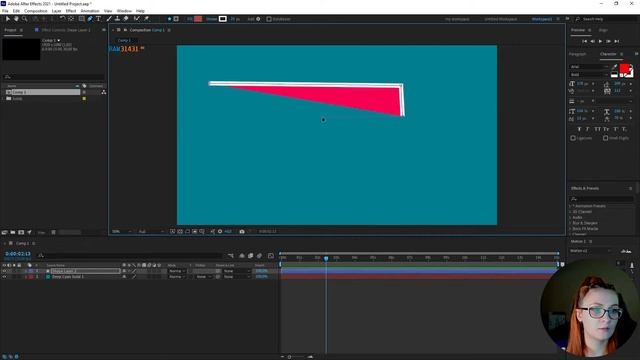Toggle transparency grid below viewer
Viewport: 640px width, 360px height.
pyautogui.click(x=180, y=231)
